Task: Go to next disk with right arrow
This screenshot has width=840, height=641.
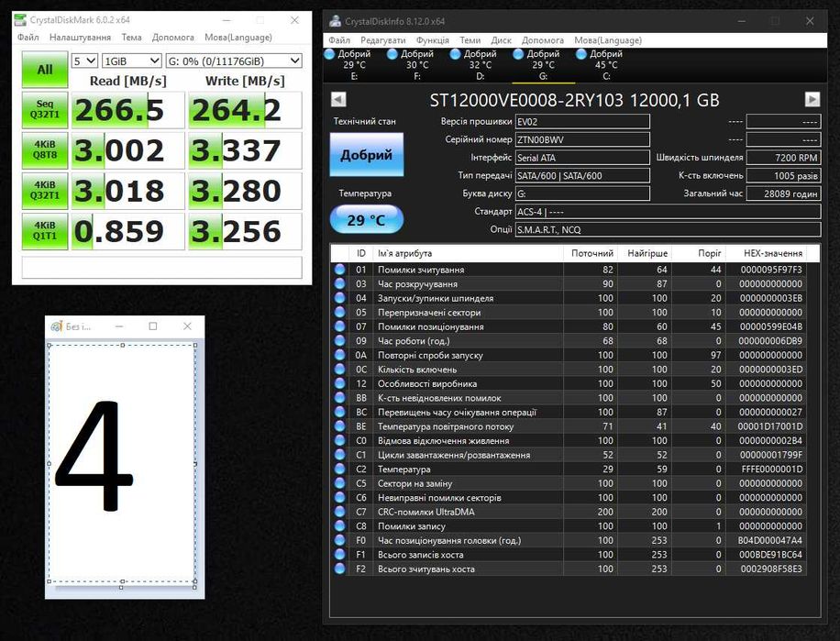Action: 812,100
